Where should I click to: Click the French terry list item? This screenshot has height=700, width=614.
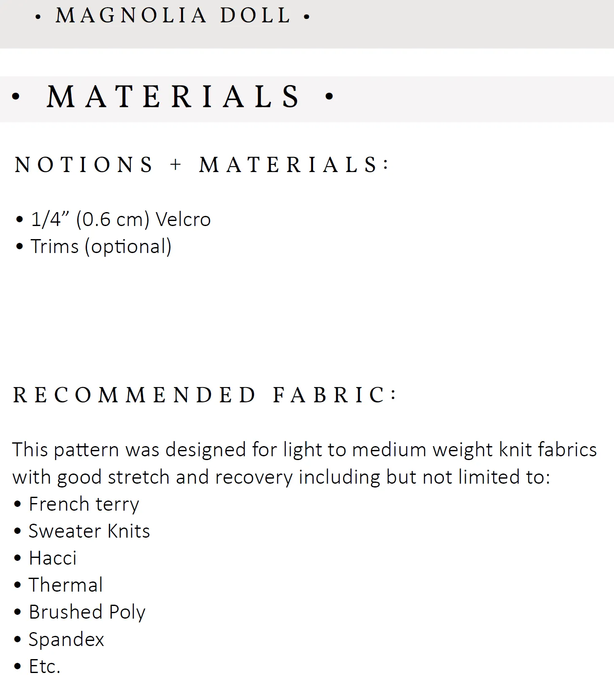84,504
